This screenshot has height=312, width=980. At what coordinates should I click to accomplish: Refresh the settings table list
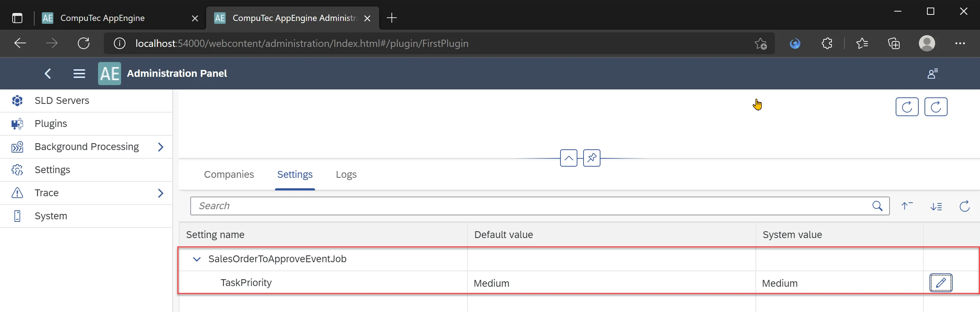(x=965, y=206)
